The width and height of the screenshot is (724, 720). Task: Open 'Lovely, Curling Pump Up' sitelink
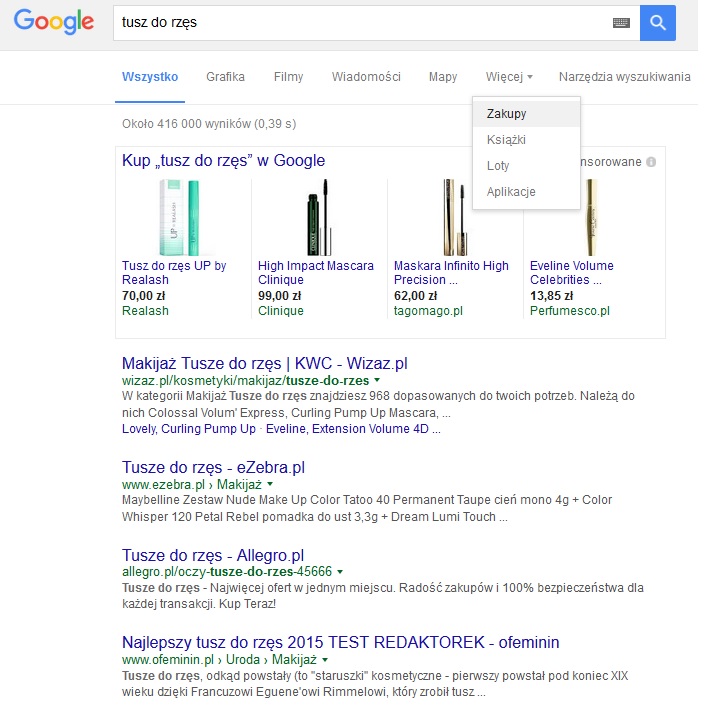pyautogui.click(x=188, y=429)
